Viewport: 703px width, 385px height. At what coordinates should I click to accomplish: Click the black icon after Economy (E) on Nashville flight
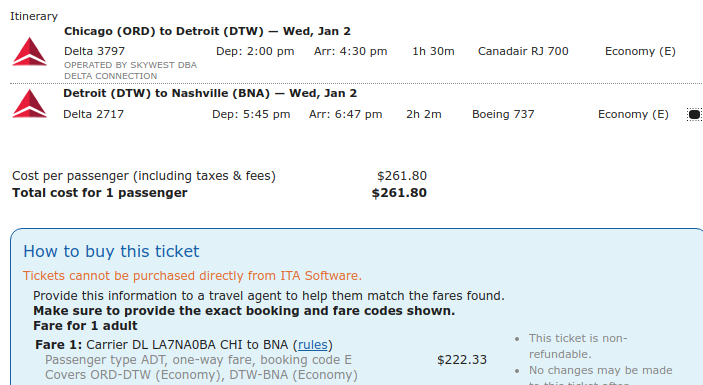coord(694,114)
